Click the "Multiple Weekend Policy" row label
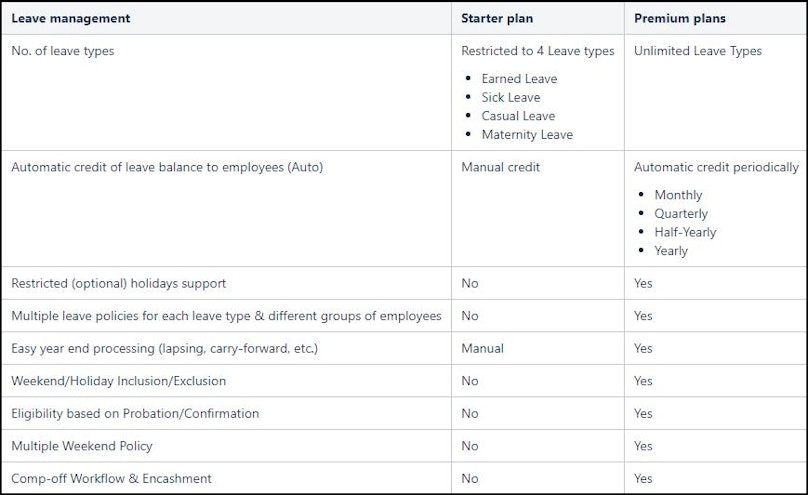This screenshot has width=808, height=495. [82, 446]
